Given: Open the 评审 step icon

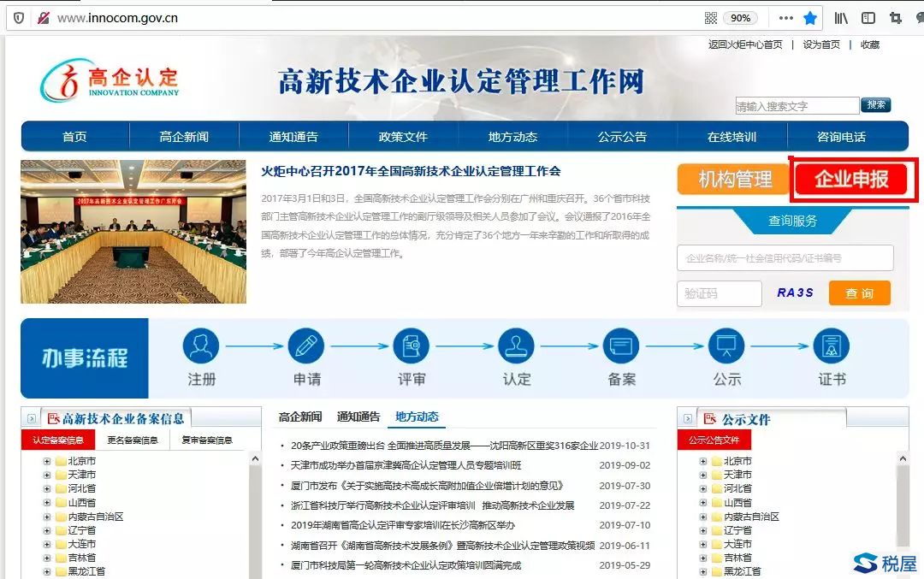Looking at the screenshot, I should click(412, 349).
